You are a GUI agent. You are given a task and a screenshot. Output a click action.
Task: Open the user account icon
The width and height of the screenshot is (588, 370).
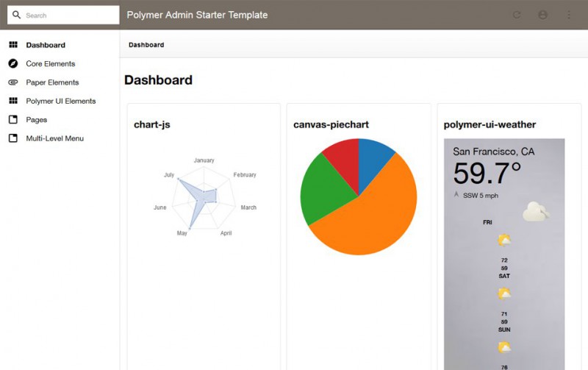click(x=542, y=15)
